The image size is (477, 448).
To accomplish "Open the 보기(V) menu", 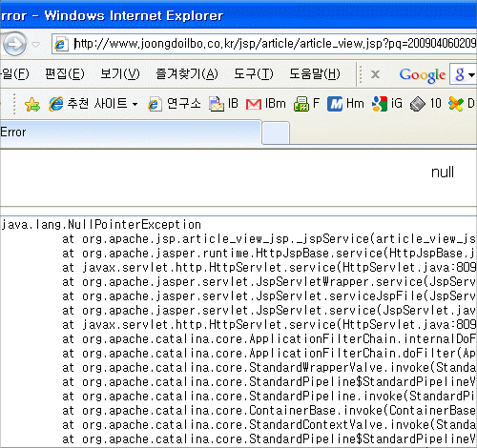I will pos(120,74).
